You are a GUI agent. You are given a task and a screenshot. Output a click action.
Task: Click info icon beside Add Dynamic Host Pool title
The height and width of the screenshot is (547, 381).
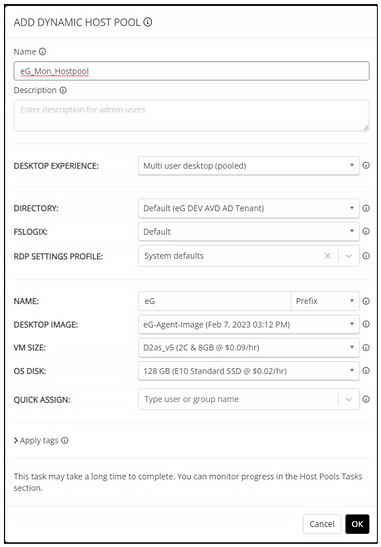pyautogui.click(x=148, y=23)
